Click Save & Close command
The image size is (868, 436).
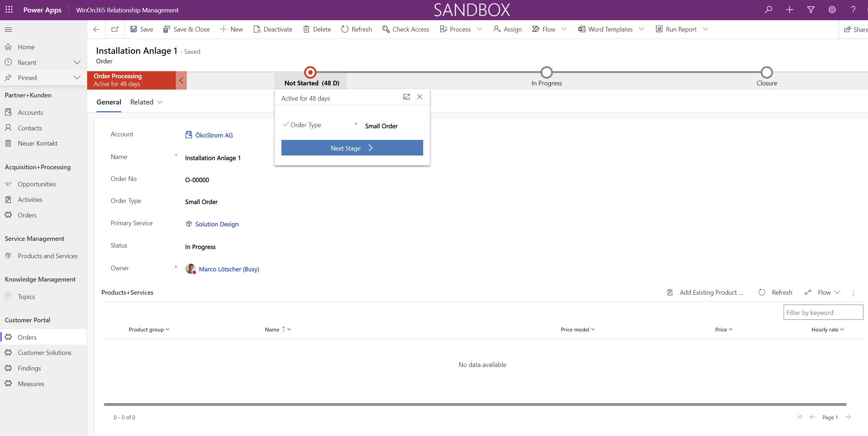tap(186, 29)
